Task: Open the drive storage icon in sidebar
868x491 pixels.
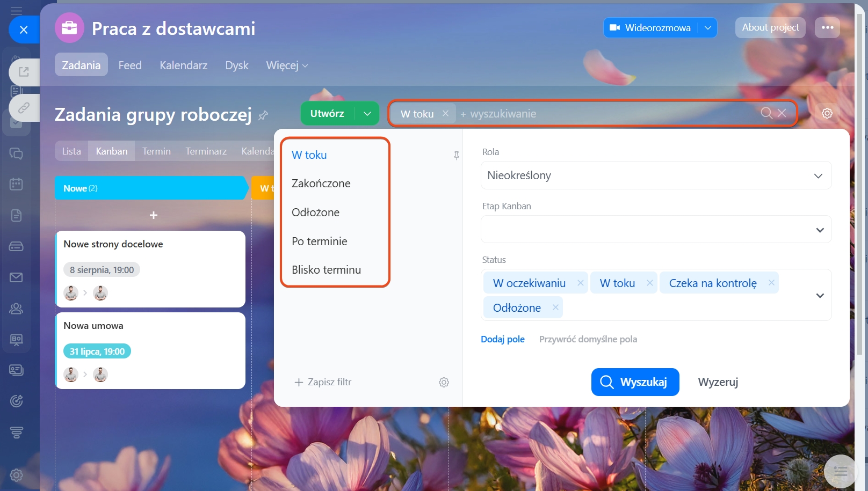Action: click(x=16, y=246)
